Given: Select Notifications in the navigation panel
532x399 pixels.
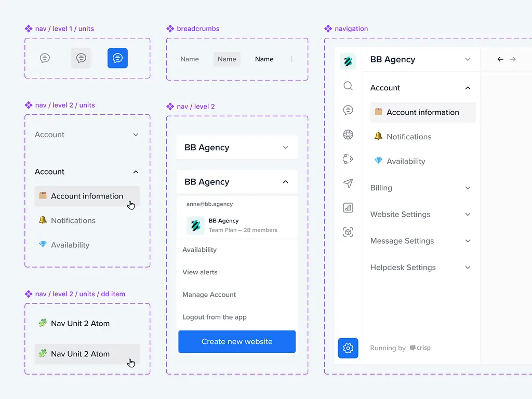Looking at the screenshot, I should [408, 137].
